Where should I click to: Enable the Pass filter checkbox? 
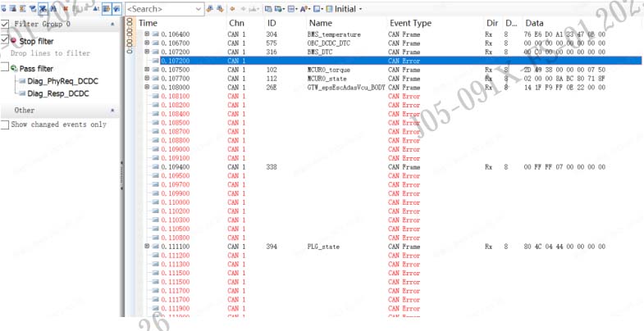point(5,68)
